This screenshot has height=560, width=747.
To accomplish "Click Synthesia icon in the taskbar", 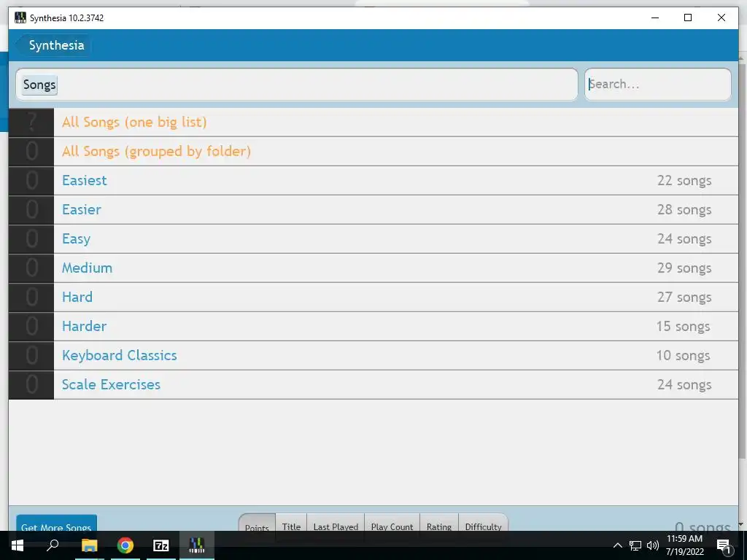I will (197, 545).
